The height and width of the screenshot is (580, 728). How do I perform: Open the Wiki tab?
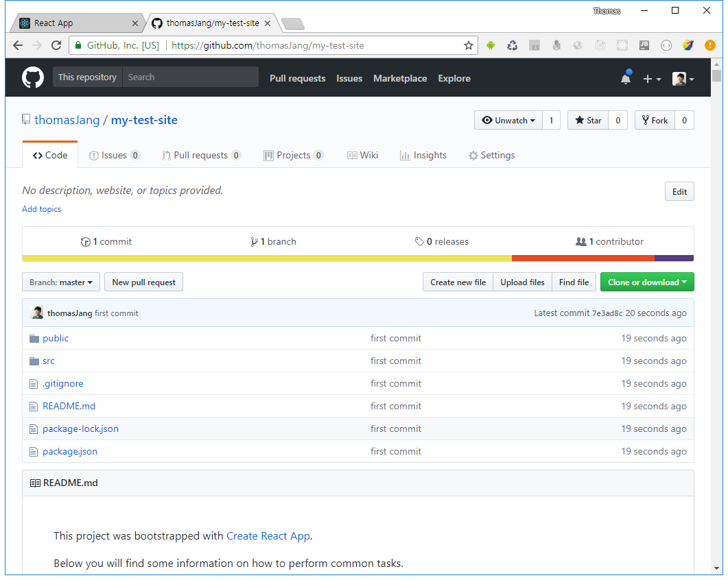pos(362,156)
